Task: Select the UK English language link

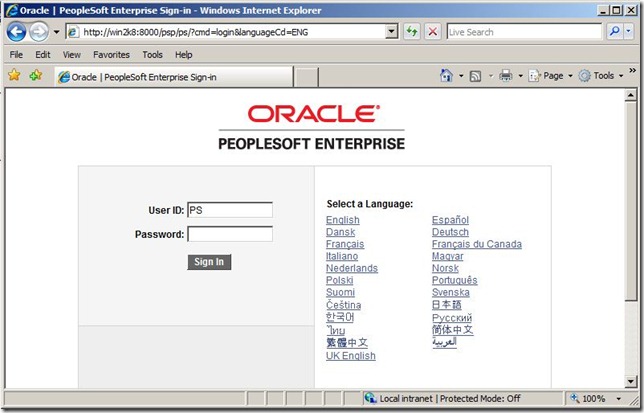Action: [351, 356]
